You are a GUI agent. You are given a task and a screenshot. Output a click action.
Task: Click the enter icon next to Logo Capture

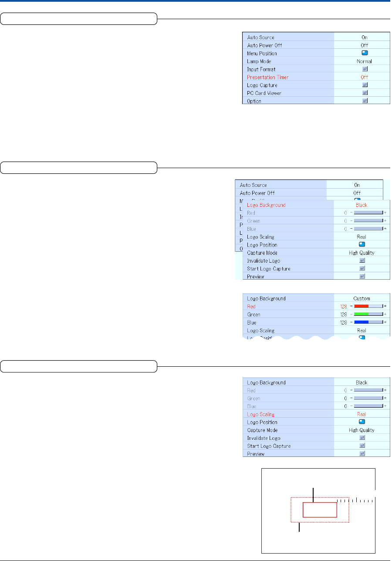(x=365, y=85)
